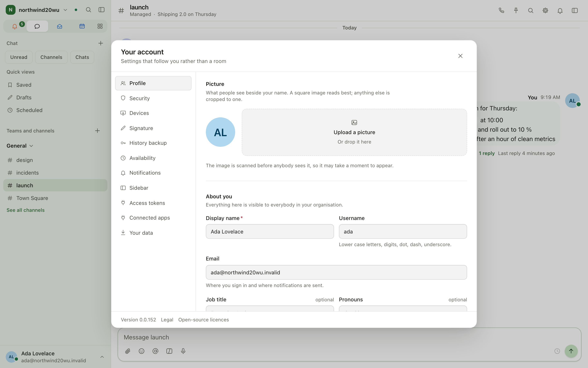Viewport: 588px width, 368px height.
Task: Open the Scheduled quick view
Action: [55, 110]
